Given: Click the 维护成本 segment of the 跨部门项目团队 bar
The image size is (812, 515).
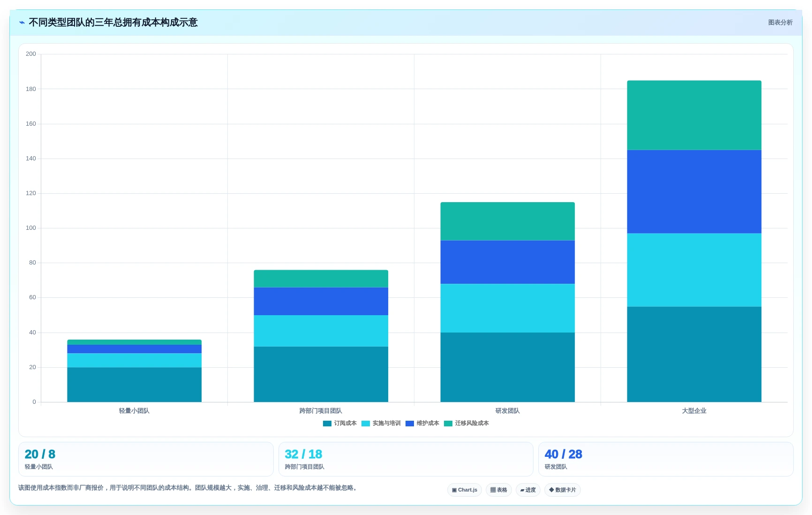Looking at the screenshot, I should point(321,301).
